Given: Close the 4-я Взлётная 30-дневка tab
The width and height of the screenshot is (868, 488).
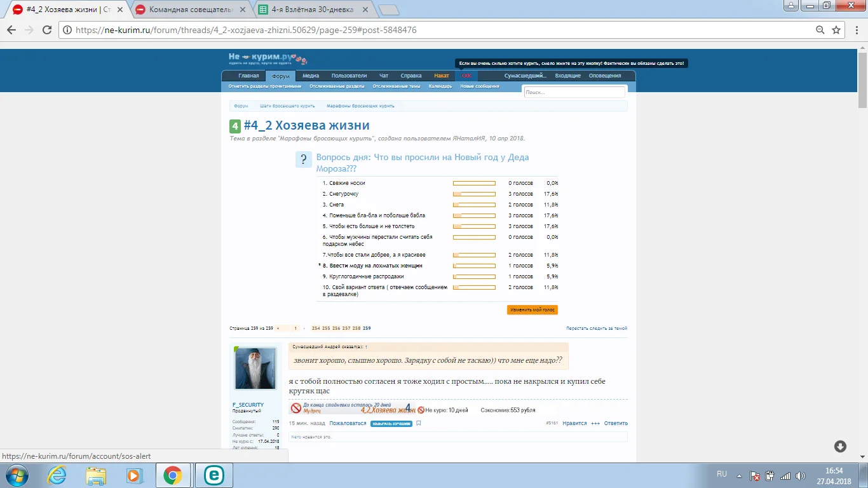Looking at the screenshot, I should pyautogui.click(x=365, y=10).
